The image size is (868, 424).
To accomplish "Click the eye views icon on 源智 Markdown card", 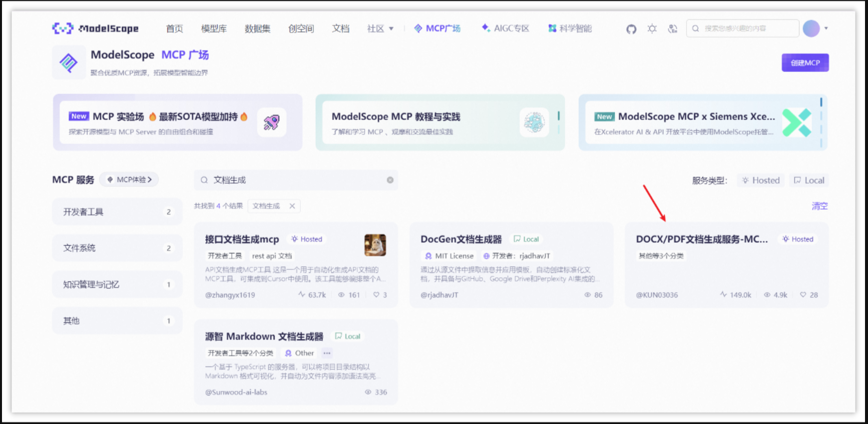I will point(368,392).
